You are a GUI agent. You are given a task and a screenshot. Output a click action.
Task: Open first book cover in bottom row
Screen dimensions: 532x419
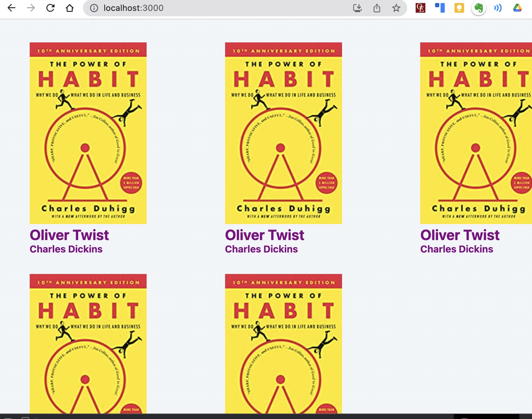[88, 344]
